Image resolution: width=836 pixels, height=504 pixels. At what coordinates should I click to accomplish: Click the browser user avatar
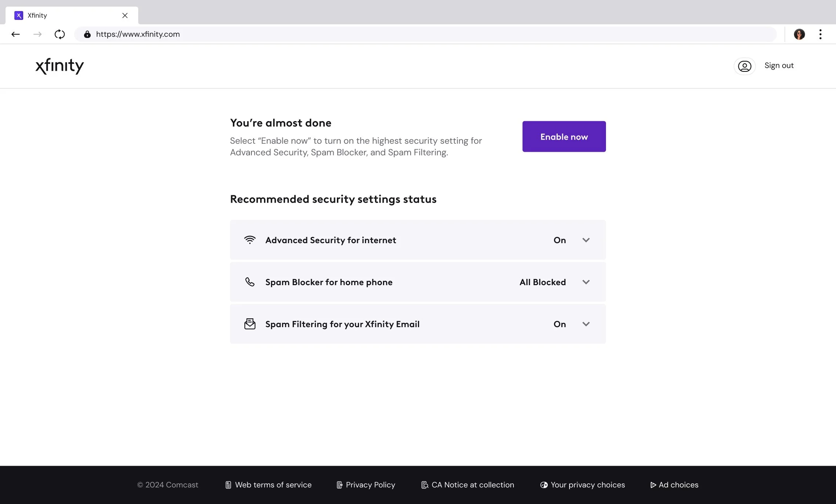pos(799,34)
